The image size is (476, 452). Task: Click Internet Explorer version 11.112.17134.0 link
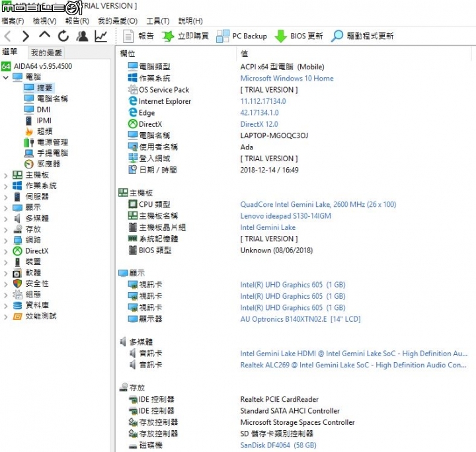[x=263, y=101]
